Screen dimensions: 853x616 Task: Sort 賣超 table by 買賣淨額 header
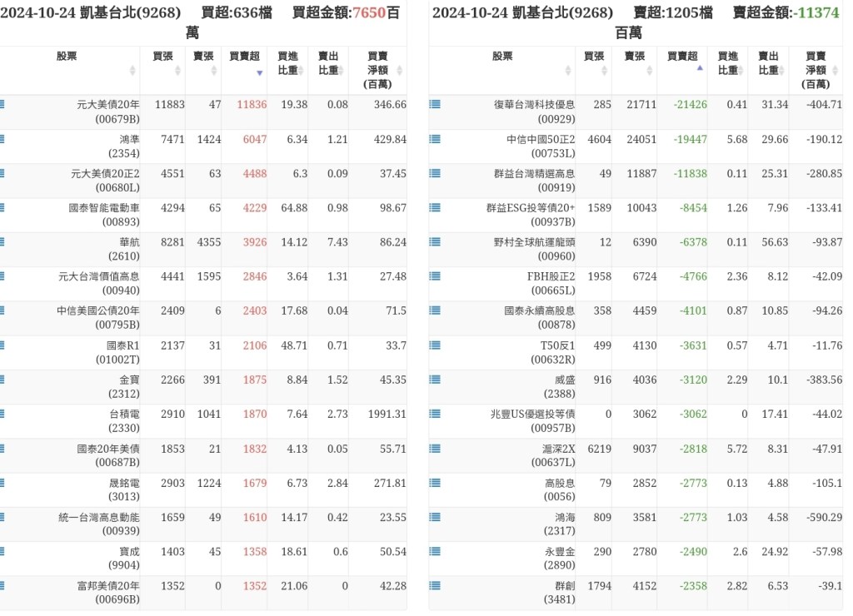tap(816, 70)
